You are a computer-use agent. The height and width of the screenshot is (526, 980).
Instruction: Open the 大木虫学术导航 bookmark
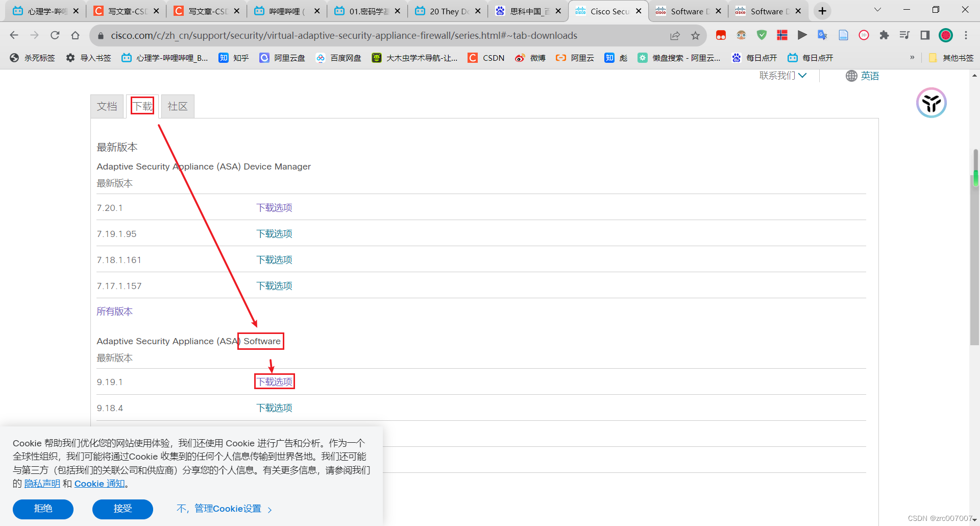(414, 58)
